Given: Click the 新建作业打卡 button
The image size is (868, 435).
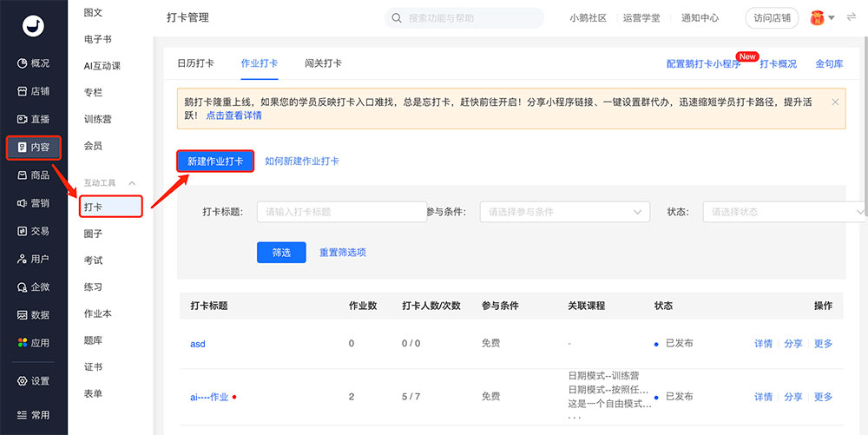Looking at the screenshot, I should click(215, 161).
